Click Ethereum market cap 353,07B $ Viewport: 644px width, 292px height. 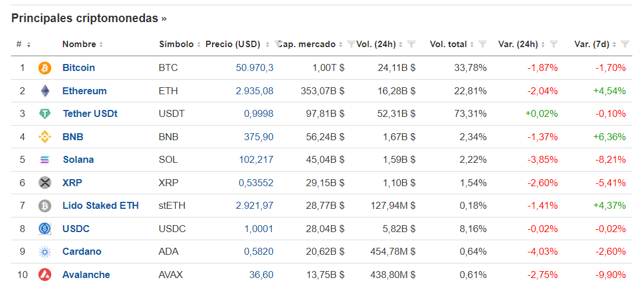[x=323, y=91]
